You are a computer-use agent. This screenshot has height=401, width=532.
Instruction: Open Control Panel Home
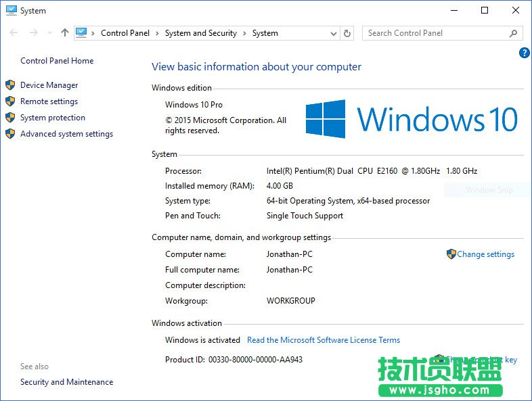57,61
